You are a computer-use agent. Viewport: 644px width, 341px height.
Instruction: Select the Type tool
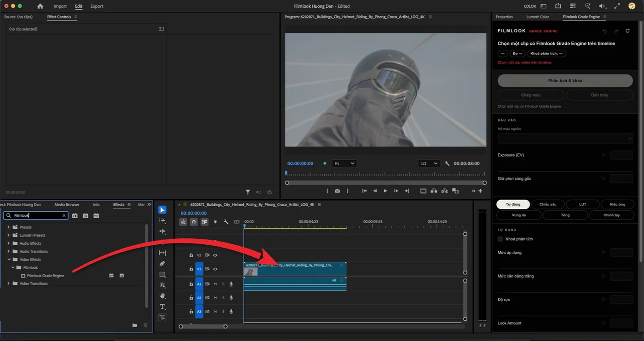(162, 306)
